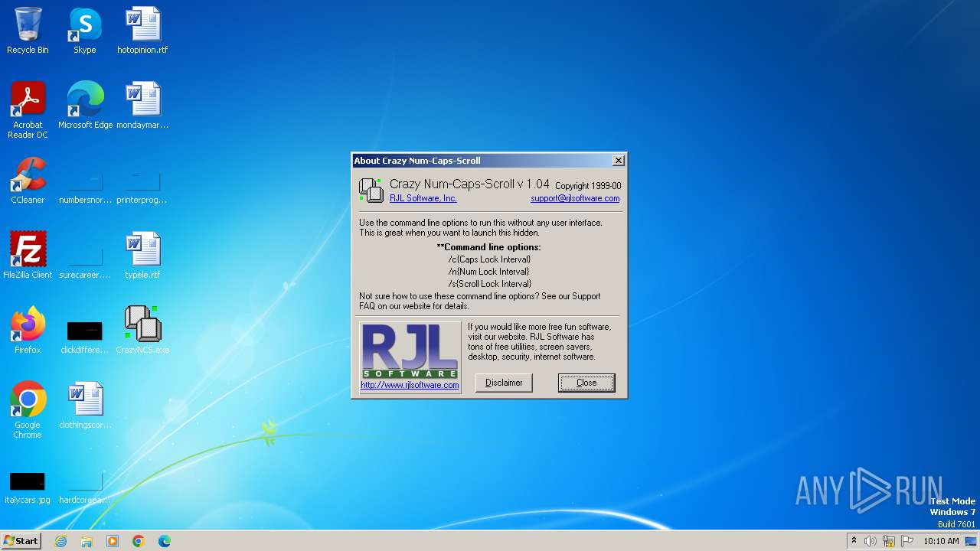
Task: Open Chrome from the taskbar
Action: (139, 541)
